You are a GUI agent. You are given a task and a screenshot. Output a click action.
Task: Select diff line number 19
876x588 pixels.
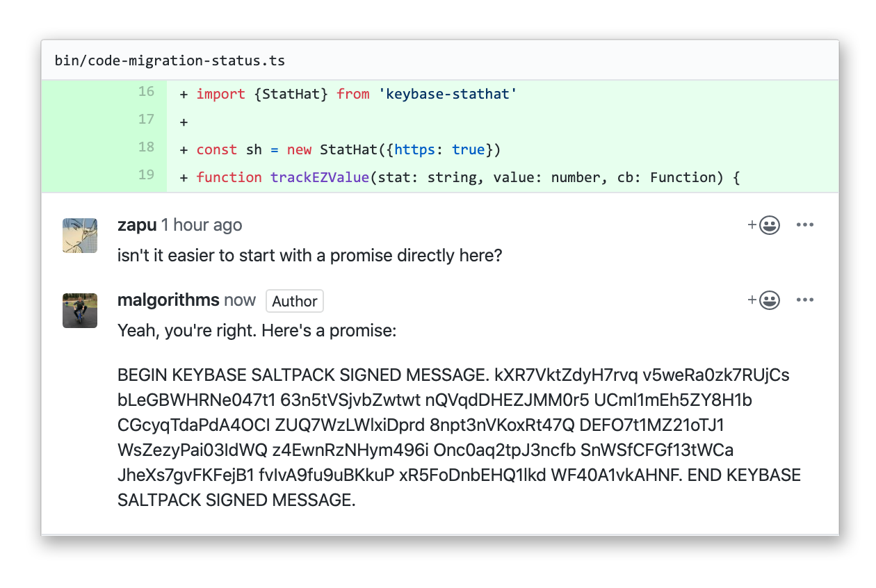click(x=146, y=175)
